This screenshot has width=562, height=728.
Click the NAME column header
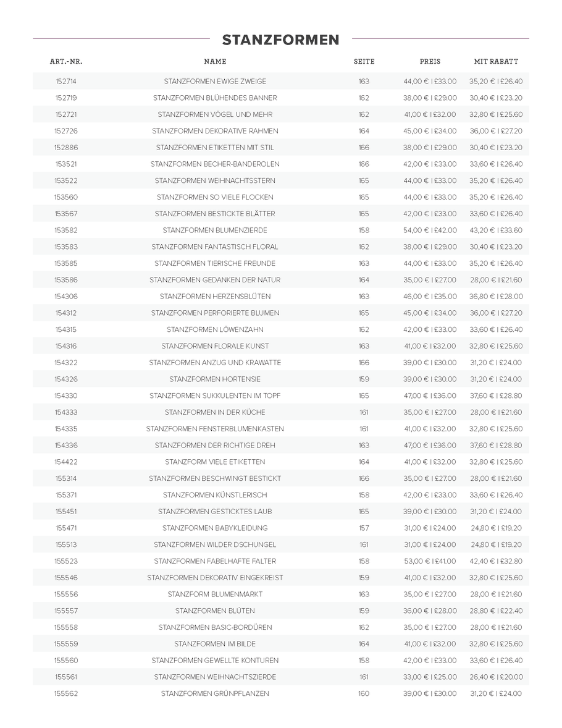[x=216, y=61]
